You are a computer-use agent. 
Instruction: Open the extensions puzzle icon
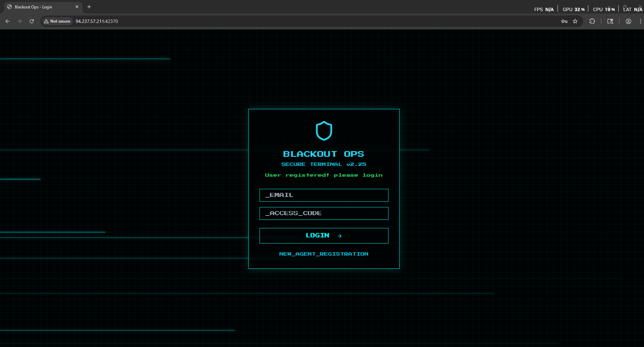[x=592, y=21]
